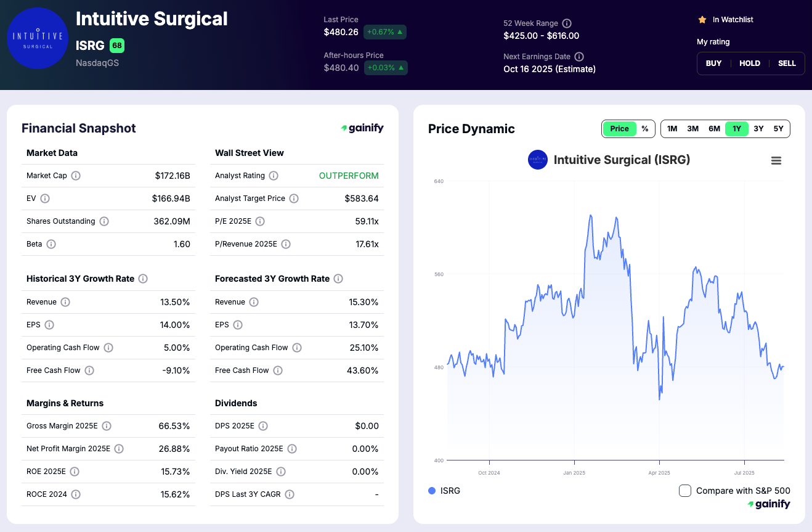Screen dimensions: 812x532
Task: Rate the stock as BUY
Action: coord(713,63)
